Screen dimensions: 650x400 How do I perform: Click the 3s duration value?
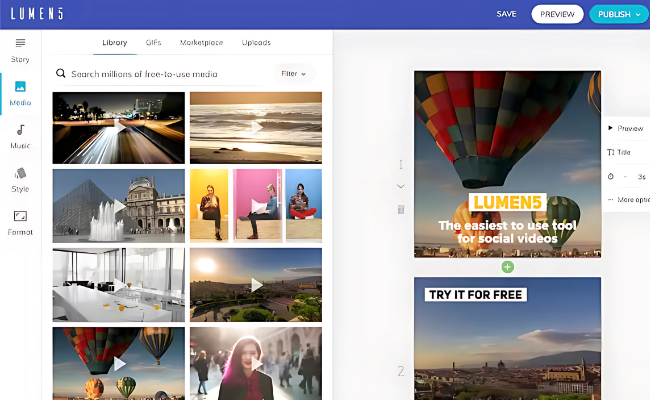pos(641,177)
